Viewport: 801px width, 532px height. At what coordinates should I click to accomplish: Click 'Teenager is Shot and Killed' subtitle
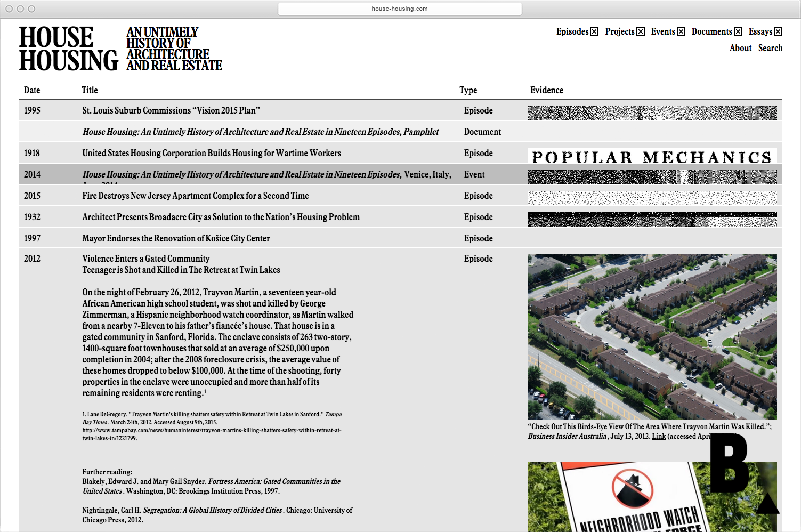181,270
